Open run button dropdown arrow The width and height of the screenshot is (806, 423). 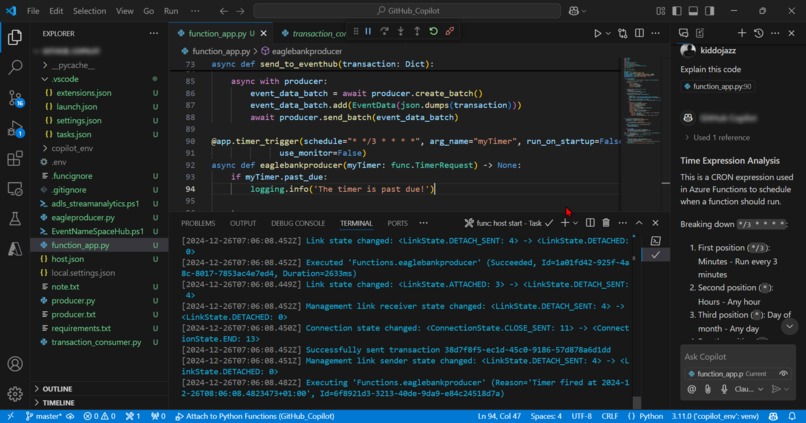click(608, 33)
